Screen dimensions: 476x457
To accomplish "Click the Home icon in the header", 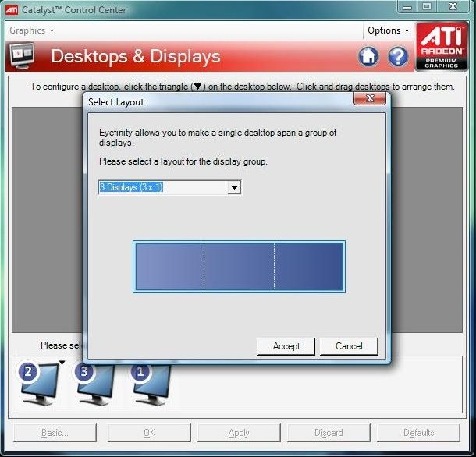I will click(368, 56).
